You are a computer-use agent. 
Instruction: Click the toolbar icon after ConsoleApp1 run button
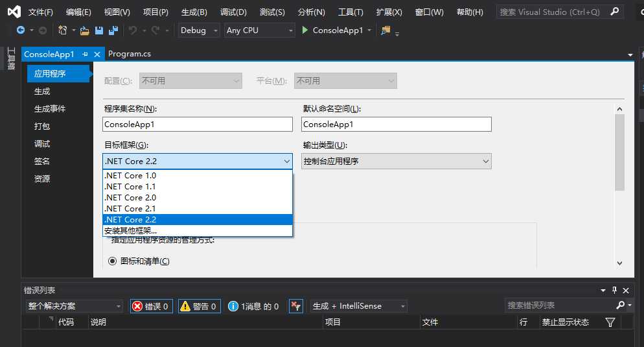coord(385,30)
